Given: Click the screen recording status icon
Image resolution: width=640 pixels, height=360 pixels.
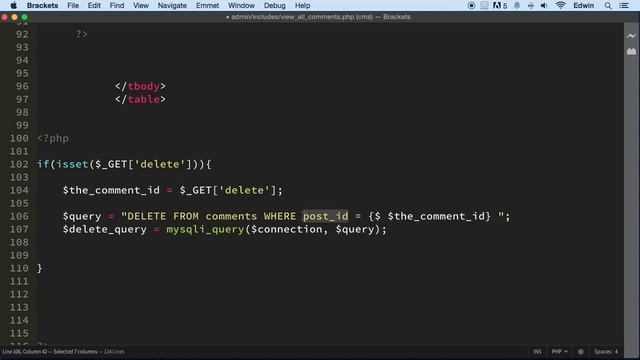Looking at the screenshot, I should (471, 5).
